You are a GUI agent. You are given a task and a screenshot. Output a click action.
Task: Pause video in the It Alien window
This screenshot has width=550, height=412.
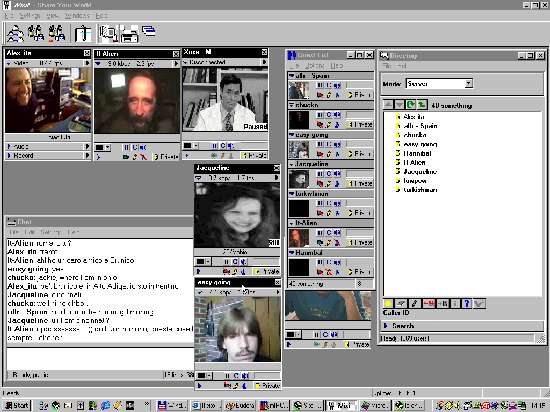pos(127,148)
